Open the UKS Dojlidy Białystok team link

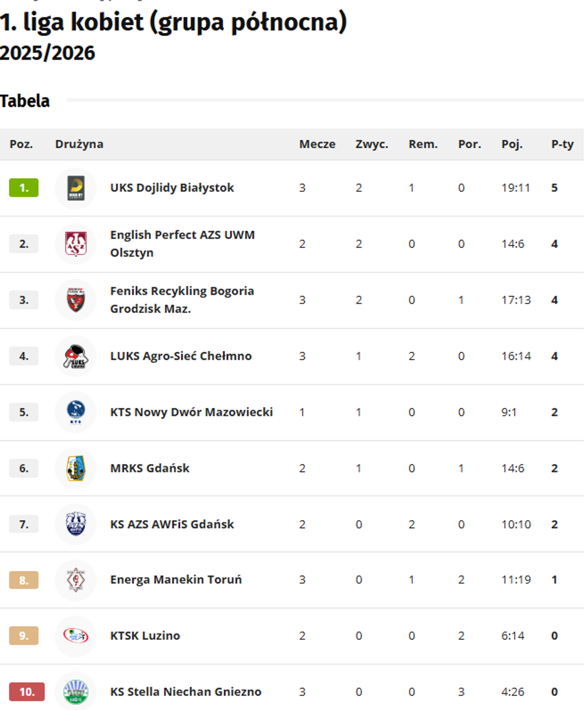pyautogui.click(x=172, y=188)
